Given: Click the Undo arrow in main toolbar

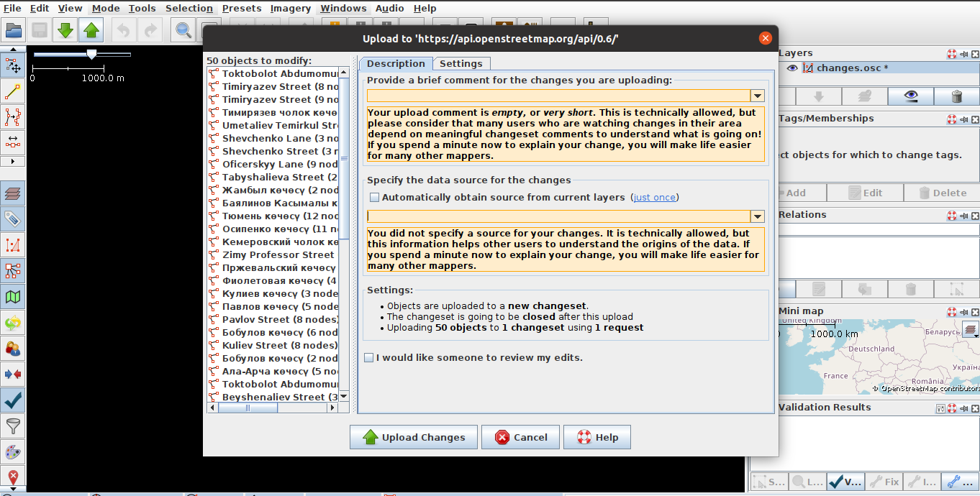Looking at the screenshot, I should coord(124,30).
